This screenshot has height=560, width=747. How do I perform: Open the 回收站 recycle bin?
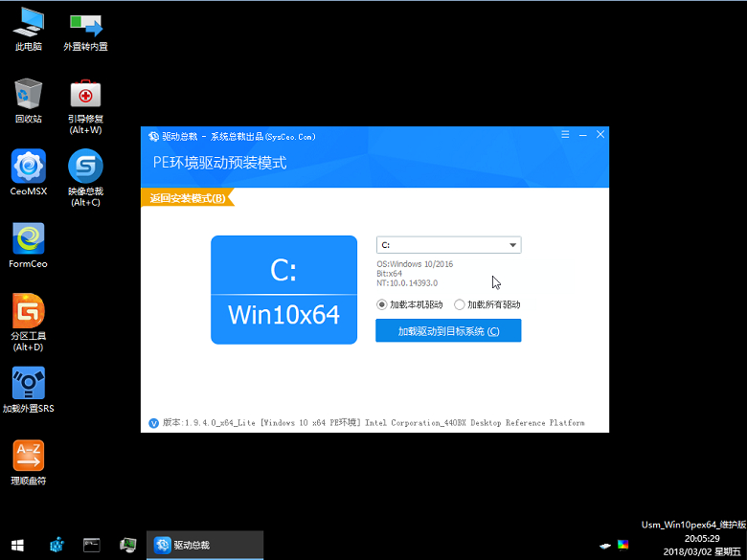coord(29,95)
